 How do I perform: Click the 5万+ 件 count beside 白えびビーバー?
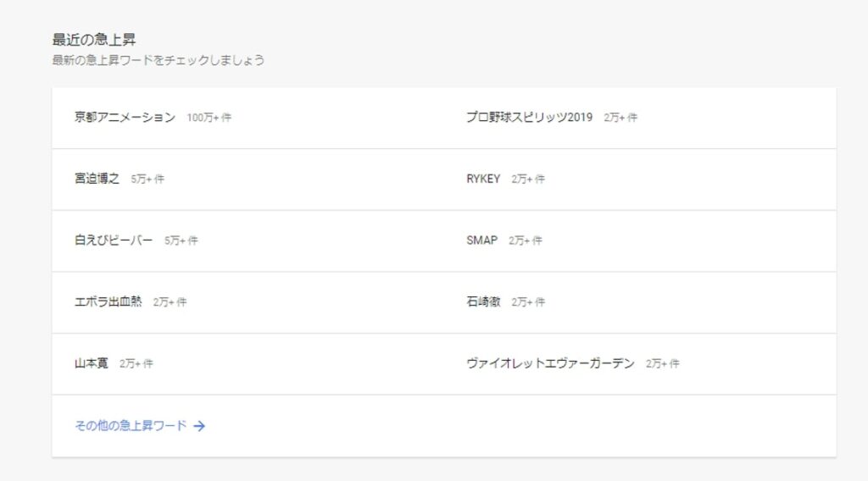[x=181, y=240]
